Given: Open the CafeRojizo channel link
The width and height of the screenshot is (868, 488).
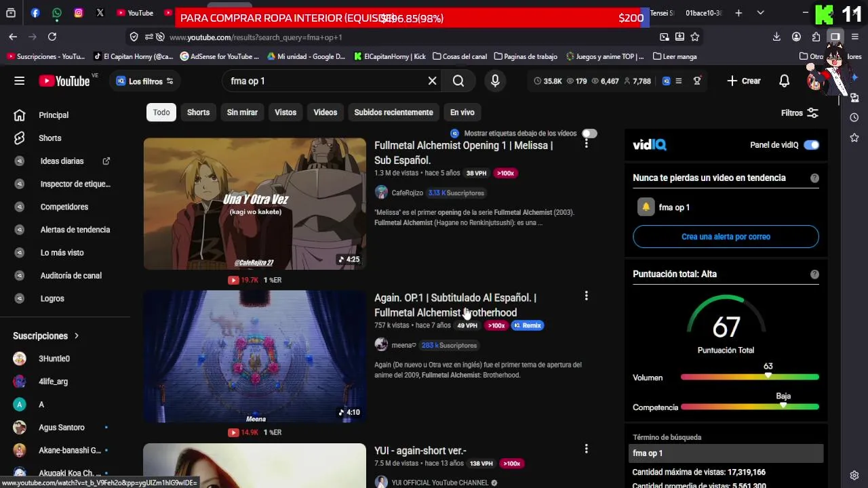Looking at the screenshot, I should (407, 193).
